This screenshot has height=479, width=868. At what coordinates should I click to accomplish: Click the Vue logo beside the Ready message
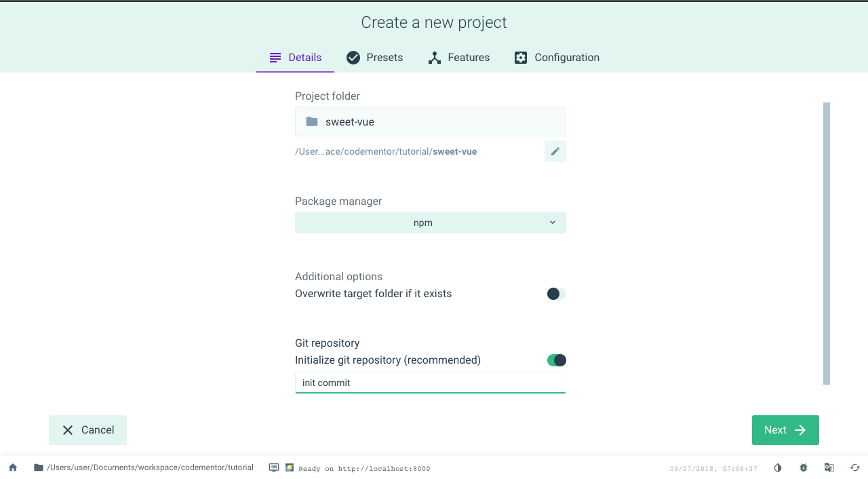pos(289,468)
